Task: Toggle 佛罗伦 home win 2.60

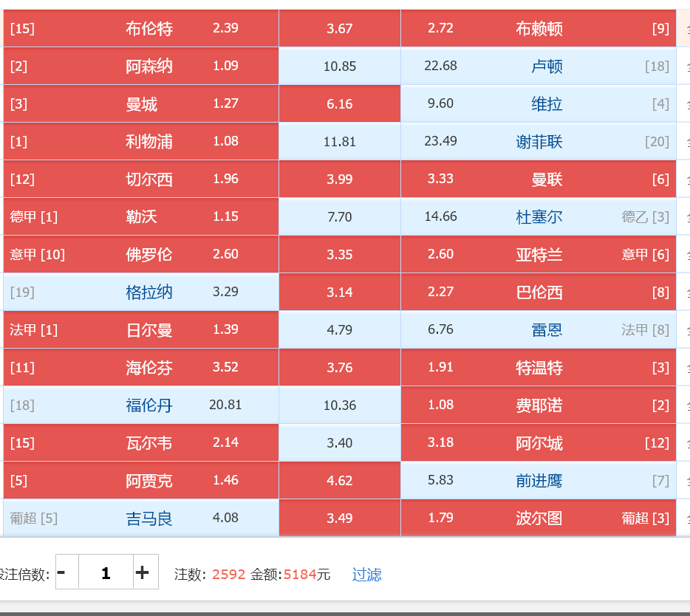Action: 141,254
